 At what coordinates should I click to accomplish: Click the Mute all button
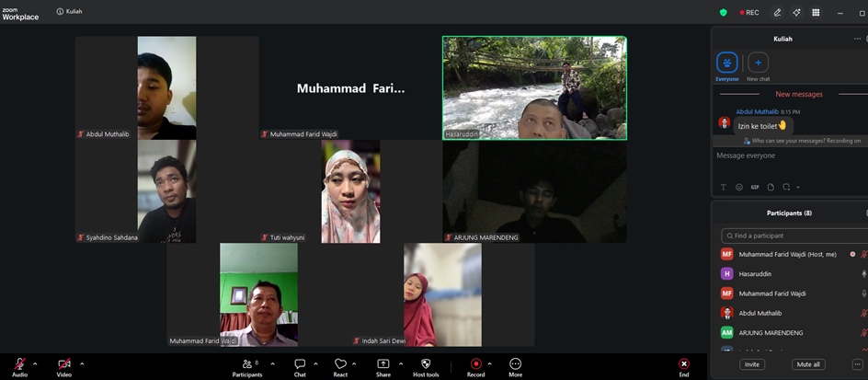(x=809, y=364)
